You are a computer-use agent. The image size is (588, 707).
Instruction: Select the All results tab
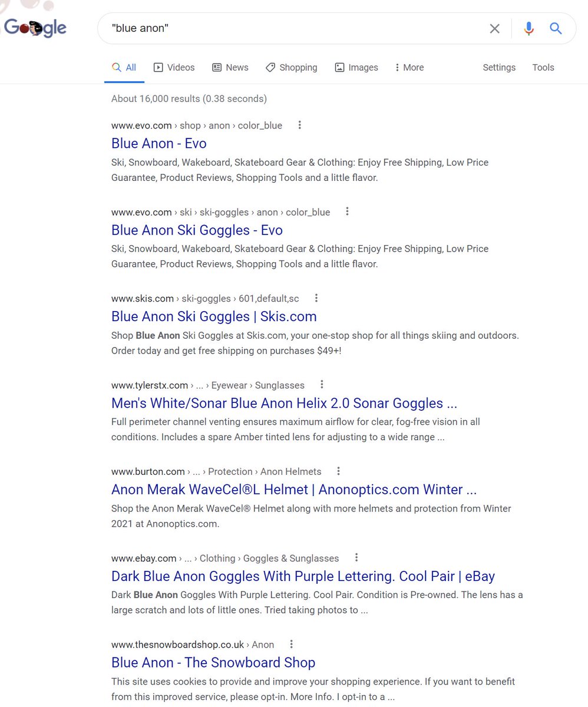[124, 67]
